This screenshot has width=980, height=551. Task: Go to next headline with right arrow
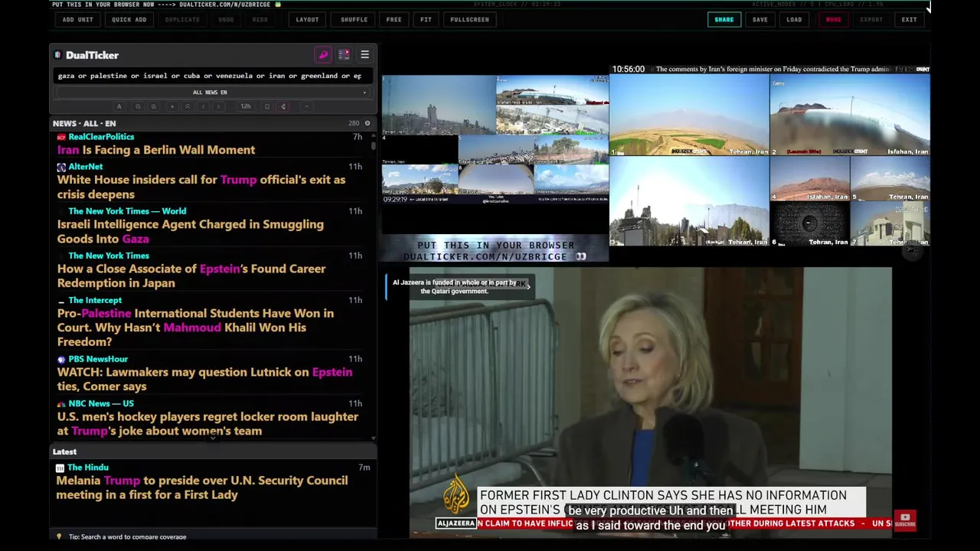pyautogui.click(x=218, y=106)
